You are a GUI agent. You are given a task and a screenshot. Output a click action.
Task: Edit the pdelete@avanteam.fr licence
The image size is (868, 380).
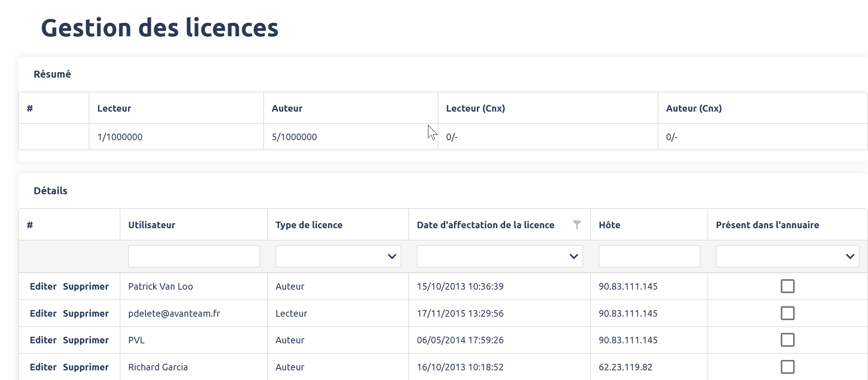tap(43, 314)
